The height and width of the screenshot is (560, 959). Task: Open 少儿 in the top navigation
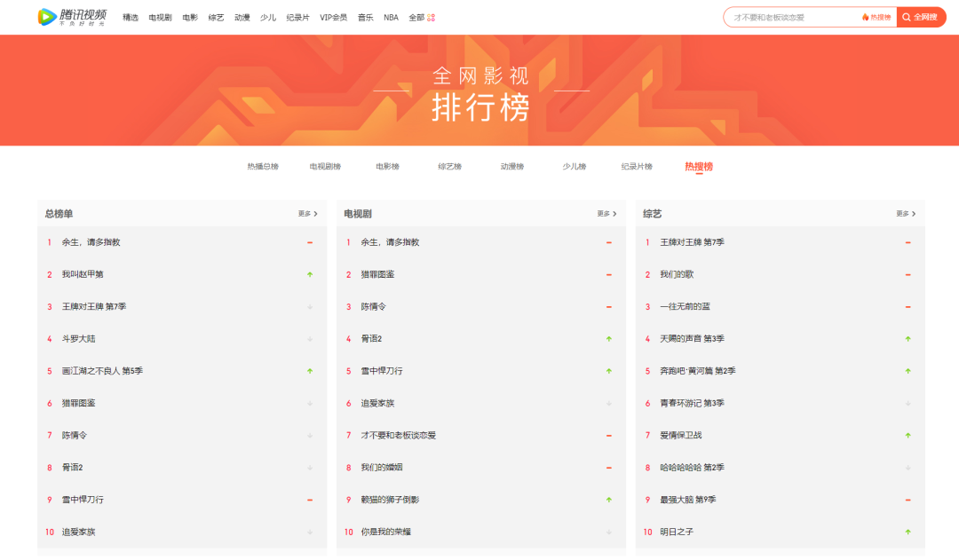268,18
